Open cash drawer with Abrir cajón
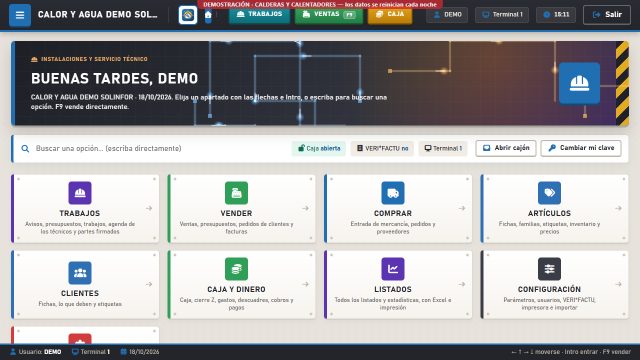The image size is (640, 360). pyautogui.click(x=506, y=148)
